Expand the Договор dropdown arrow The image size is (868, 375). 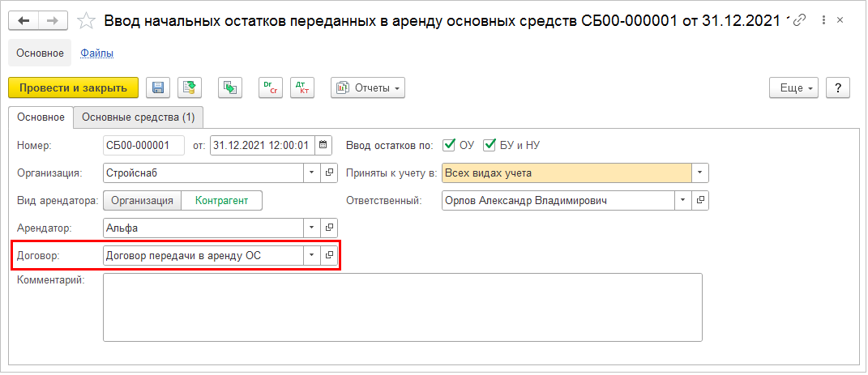313,255
